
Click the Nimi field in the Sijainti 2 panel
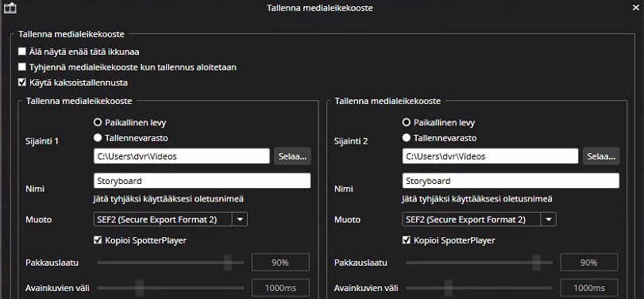tap(511, 181)
